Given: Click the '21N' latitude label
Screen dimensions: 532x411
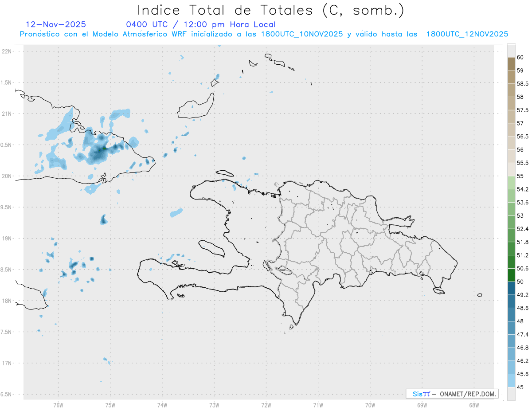Looking at the screenshot, I should point(8,114).
